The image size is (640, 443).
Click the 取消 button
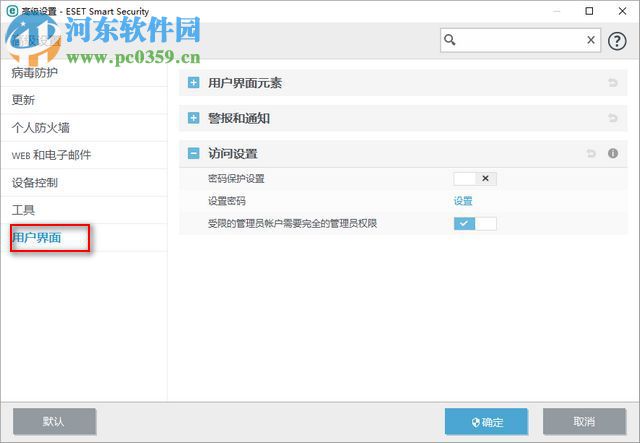pos(584,421)
